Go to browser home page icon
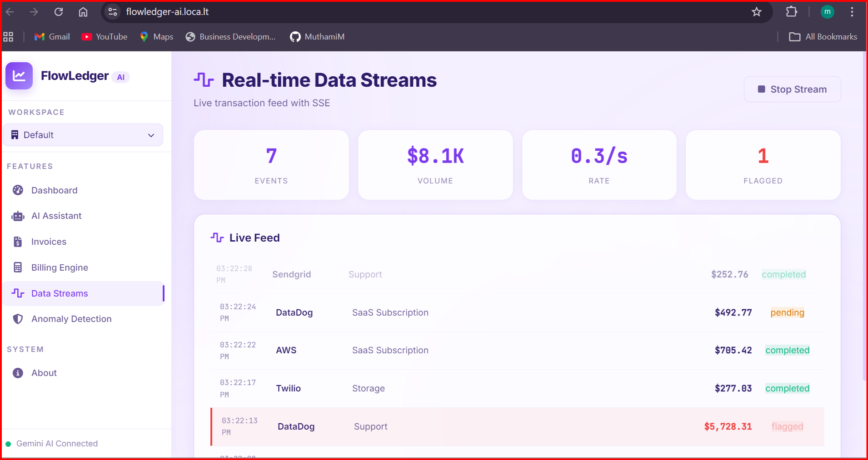The height and width of the screenshot is (460, 868). pos(83,12)
